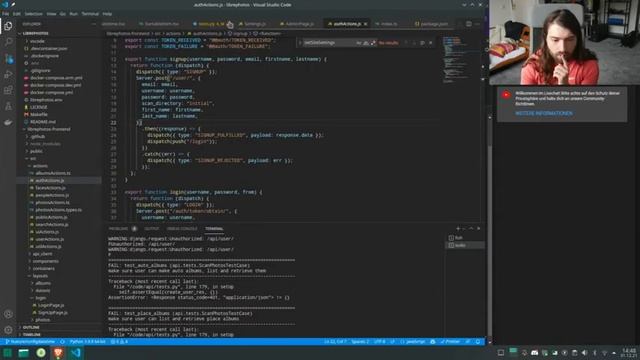Toggle match whole word in find
640x360 pixels.
pyautogui.click(x=366, y=43)
